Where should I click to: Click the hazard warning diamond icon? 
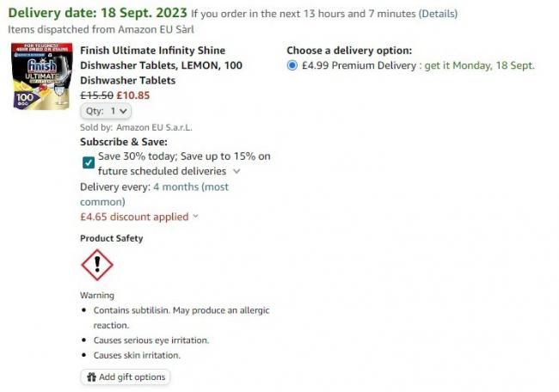pos(97,265)
